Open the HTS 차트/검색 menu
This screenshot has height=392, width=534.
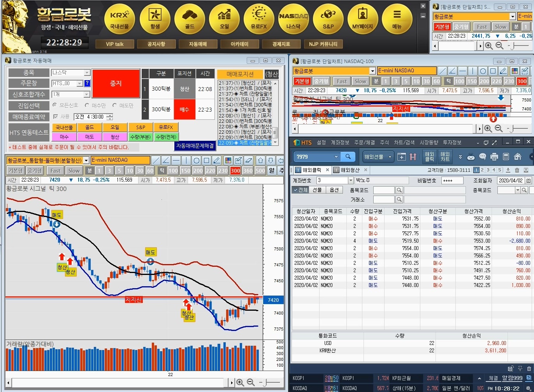[x=404, y=143]
